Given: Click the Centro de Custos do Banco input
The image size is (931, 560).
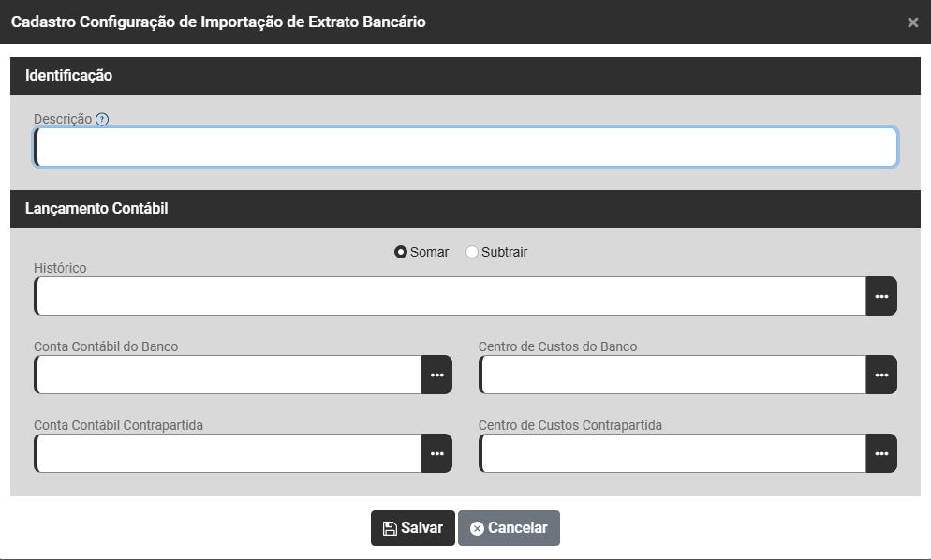Looking at the screenshot, I should point(672,375).
